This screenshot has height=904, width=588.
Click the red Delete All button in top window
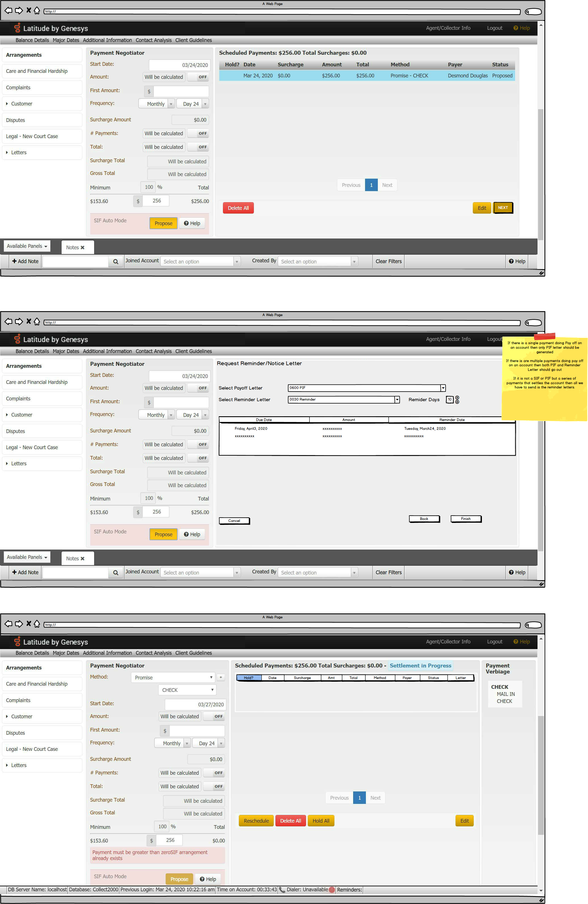(238, 208)
